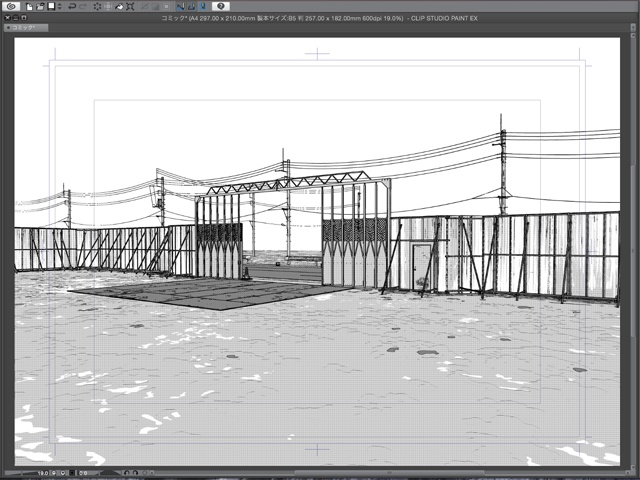Adjust the zoom slider in status bar
The width and height of the screenshot is (640, 480).
[x=21, y=473]
